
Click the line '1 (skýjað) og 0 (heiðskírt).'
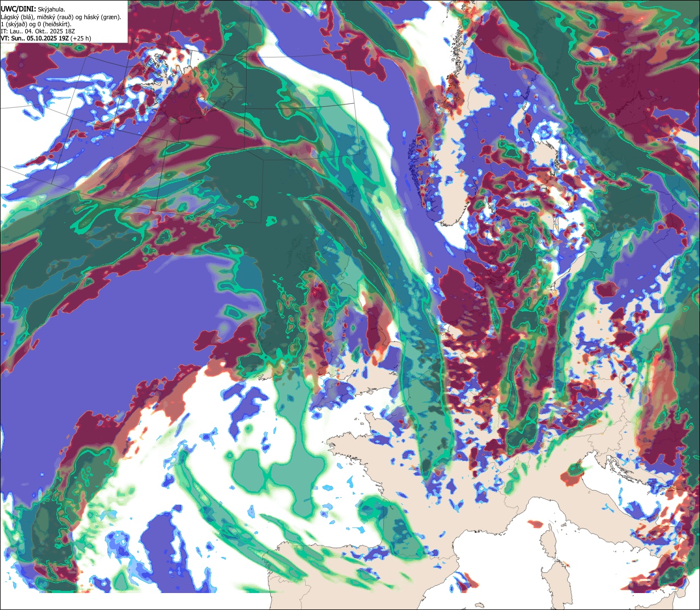(x=36, y=25)
